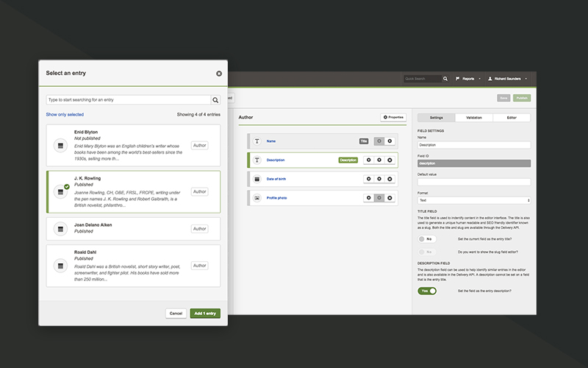Viewport: 588px width, 368px height.
Task: Click the calendar icon of Date of birth
Action: [x=257, y=179]
